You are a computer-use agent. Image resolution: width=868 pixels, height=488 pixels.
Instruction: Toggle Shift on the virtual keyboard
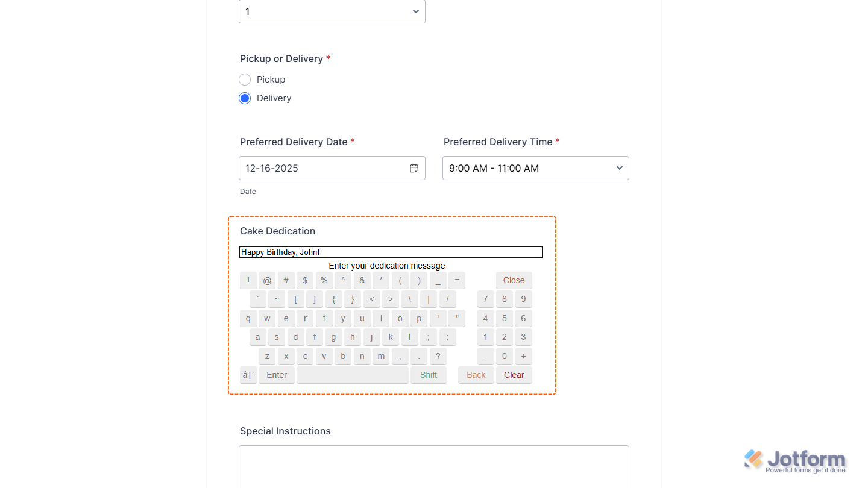click(428, 374)
